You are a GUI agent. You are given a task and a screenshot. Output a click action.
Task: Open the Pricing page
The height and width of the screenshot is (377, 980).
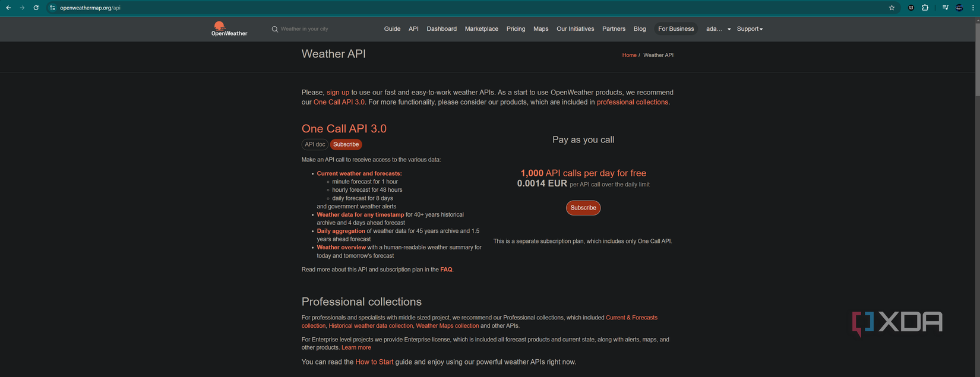coord(516,28)
